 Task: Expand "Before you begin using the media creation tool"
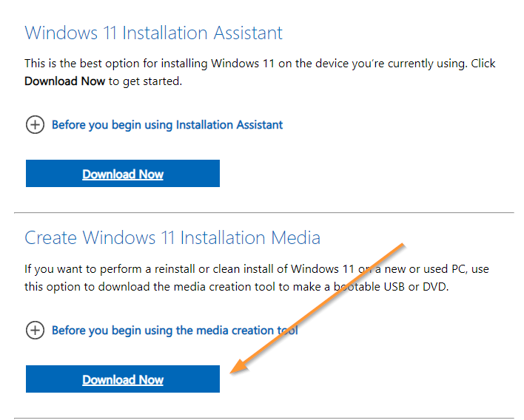pos(174,331)
